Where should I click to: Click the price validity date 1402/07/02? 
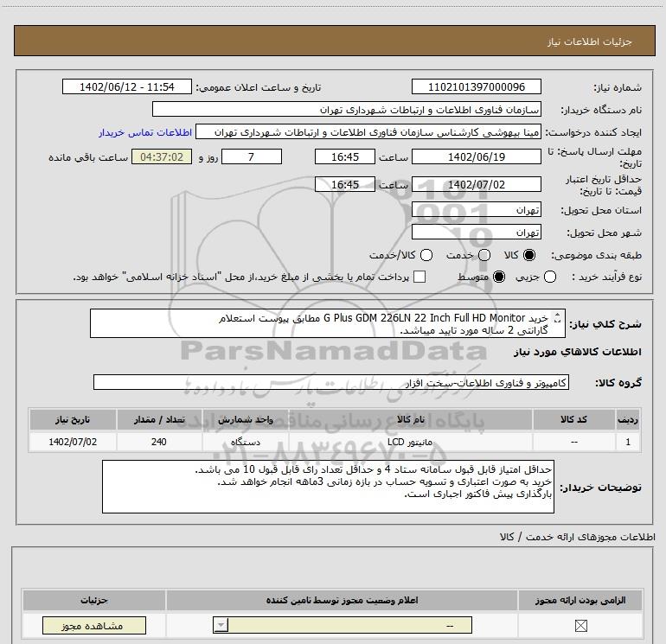pyautogui.click(x=476, y=184)
